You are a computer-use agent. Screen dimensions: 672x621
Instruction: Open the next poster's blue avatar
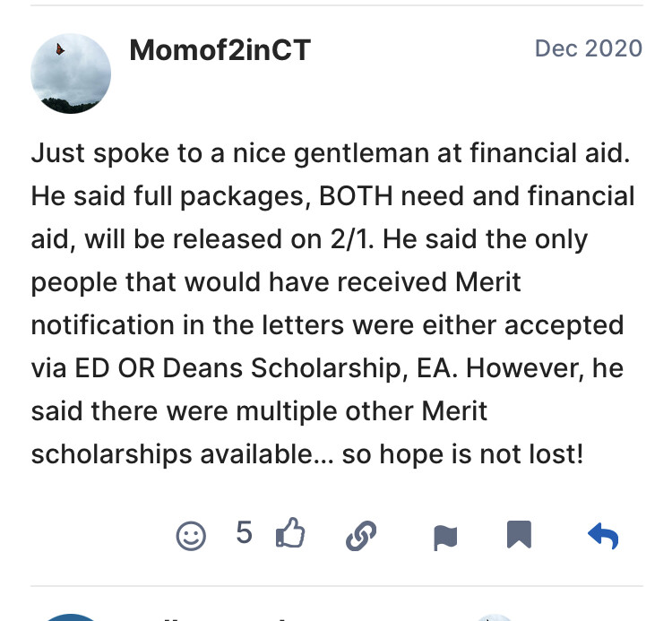(x=71, y=617)
